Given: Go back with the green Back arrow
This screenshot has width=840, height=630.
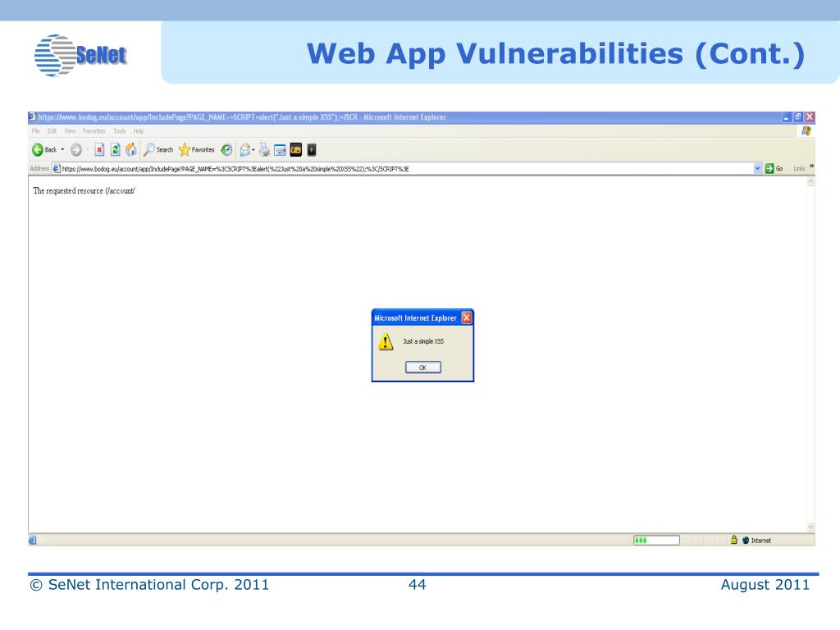Looking at the screenshot, I should [44, 150].
